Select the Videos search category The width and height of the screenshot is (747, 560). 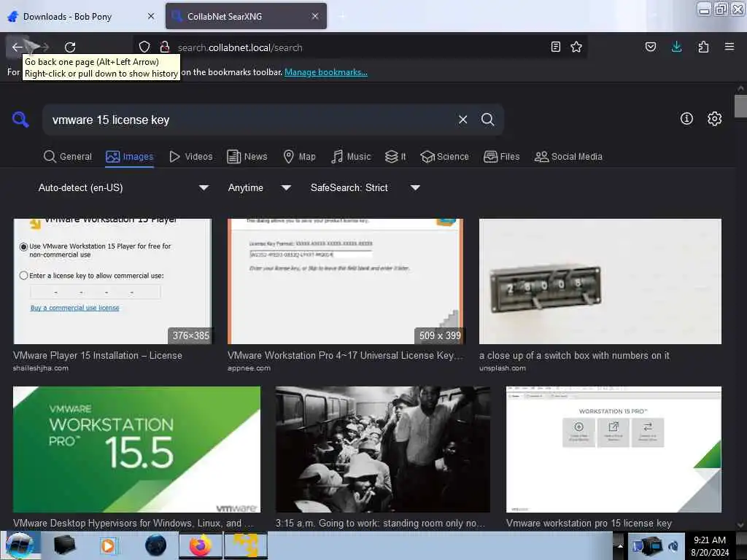click(x=190, y=157)
